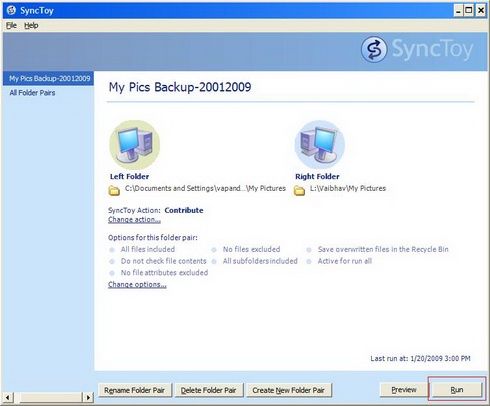Click sidebar scrollbar right arrow
Viewport: 490px width, 406px height.
(x=88, y=397)
